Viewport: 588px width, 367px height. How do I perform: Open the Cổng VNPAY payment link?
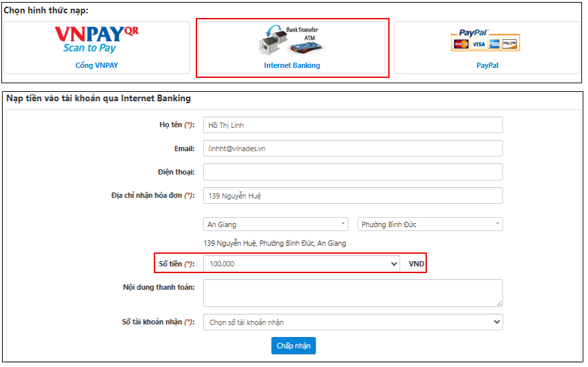(x=97, y=65)
